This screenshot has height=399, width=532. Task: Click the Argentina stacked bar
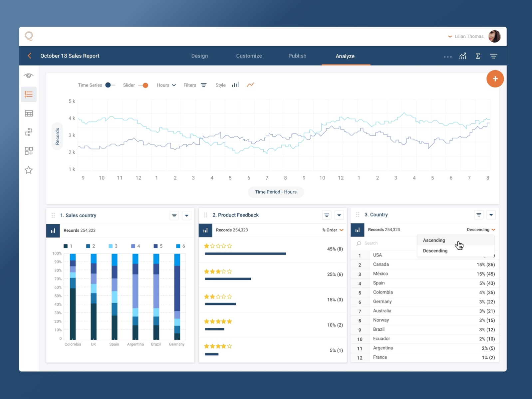pos(135,297)
